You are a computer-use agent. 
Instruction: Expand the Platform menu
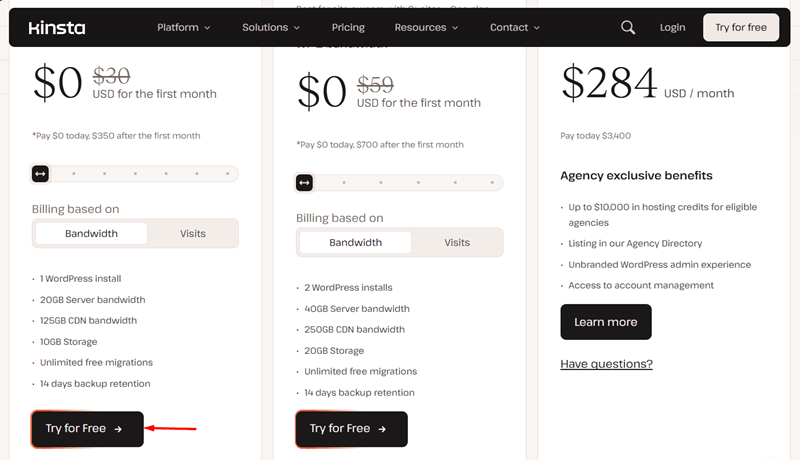[x=184, y=28]
